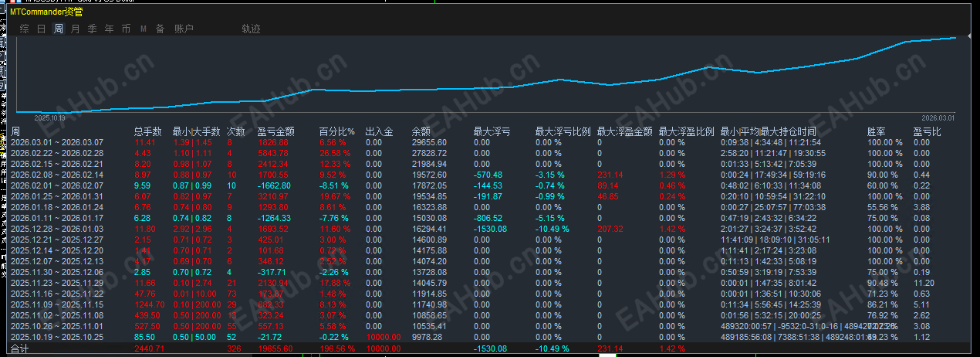Click the 盈亏金额 column header
The height and width of the screenshot is (357, 980).
[276, 131]
